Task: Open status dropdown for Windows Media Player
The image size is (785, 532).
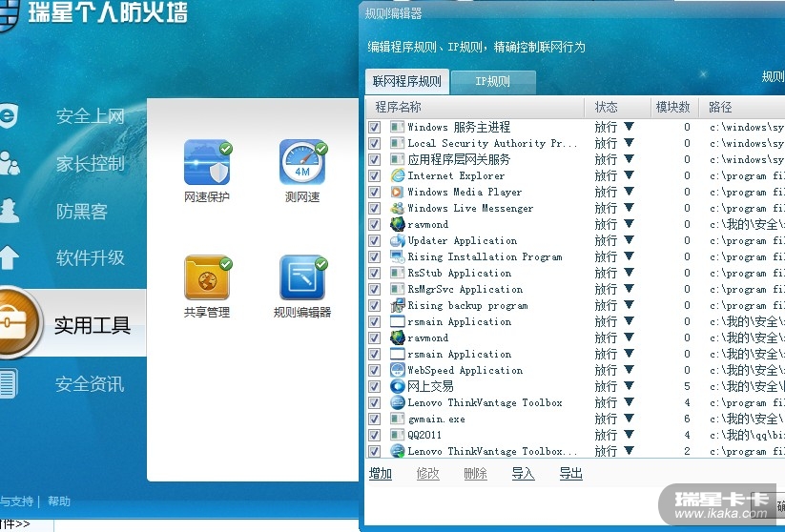Action: 630,192
